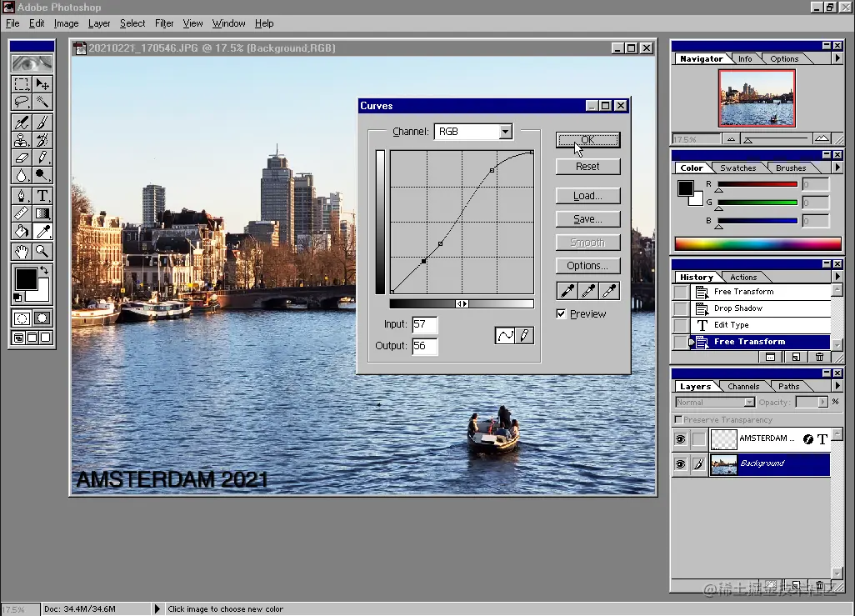
Task: Hide the Background layer
Action: (x=680, y=464)
